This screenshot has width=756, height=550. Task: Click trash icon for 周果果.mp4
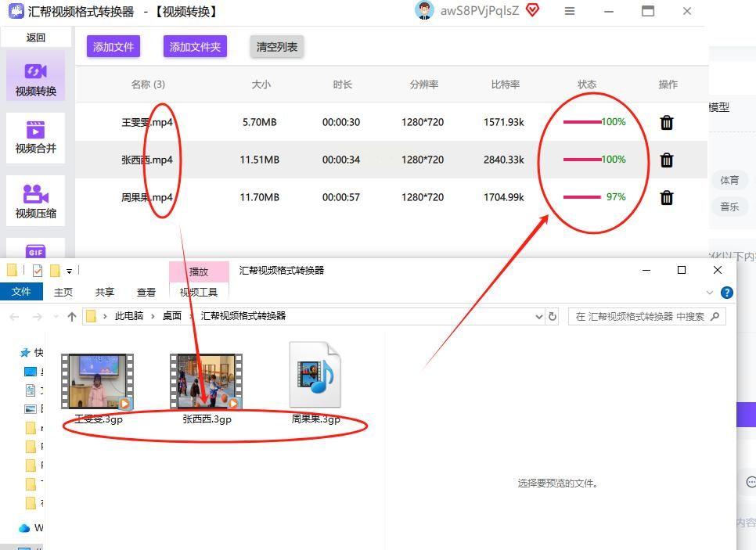click(x=667, y=197)
